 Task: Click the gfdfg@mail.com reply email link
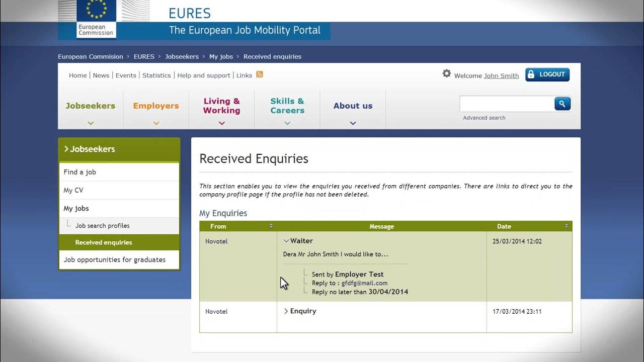point(364,283)
